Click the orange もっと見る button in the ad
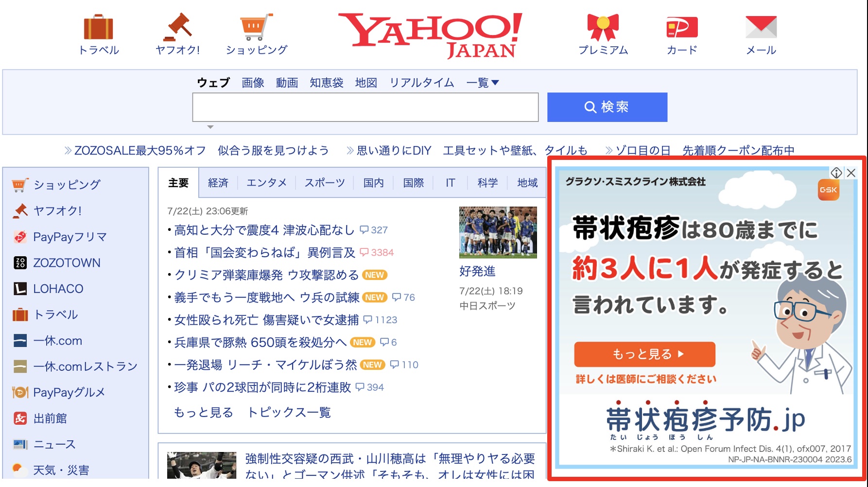Image resolution: width=868 pixels, height=487 pixels. tap(644, 354)
